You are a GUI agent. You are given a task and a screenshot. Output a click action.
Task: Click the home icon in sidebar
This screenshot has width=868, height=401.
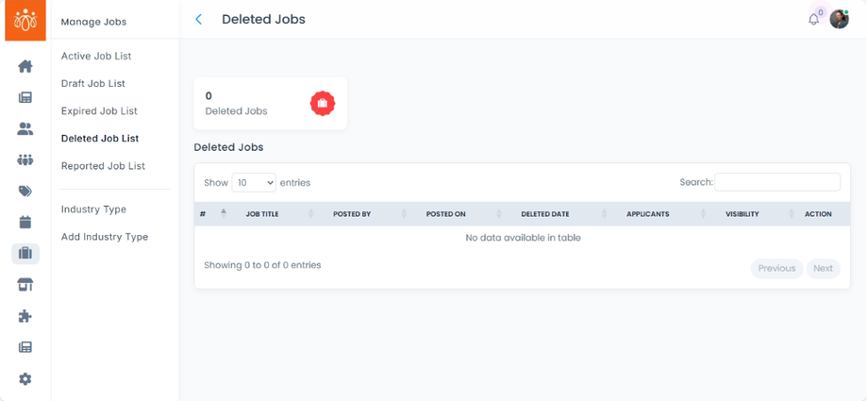click(25, 66)
